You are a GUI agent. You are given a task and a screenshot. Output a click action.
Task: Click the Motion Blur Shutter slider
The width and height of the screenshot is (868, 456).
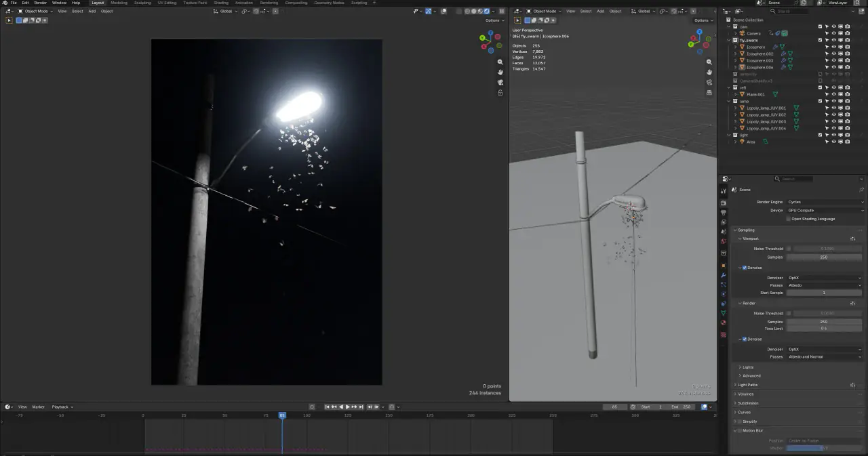point(824,448)
